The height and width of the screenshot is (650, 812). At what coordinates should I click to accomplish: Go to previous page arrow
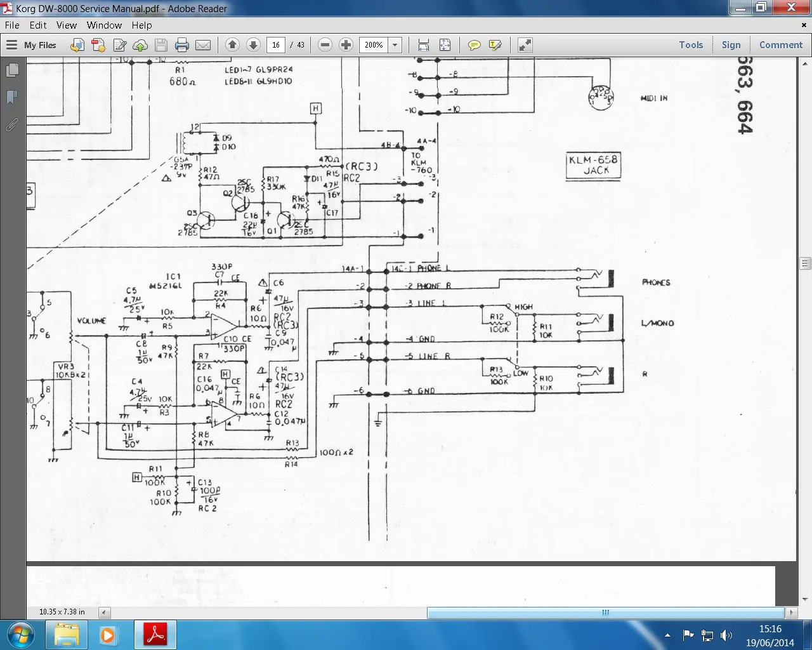point(232,45)
